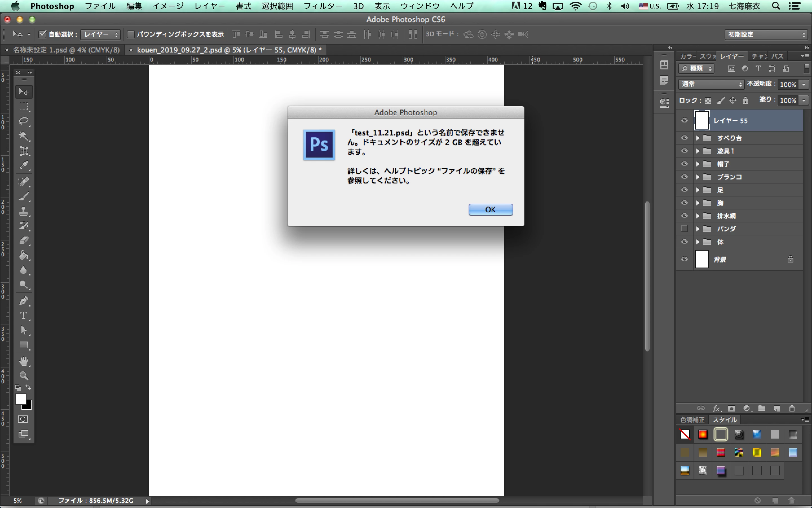Show the パンダ group visibility
Viewport: 812px width, 508px height.
(x=685, y=229)
